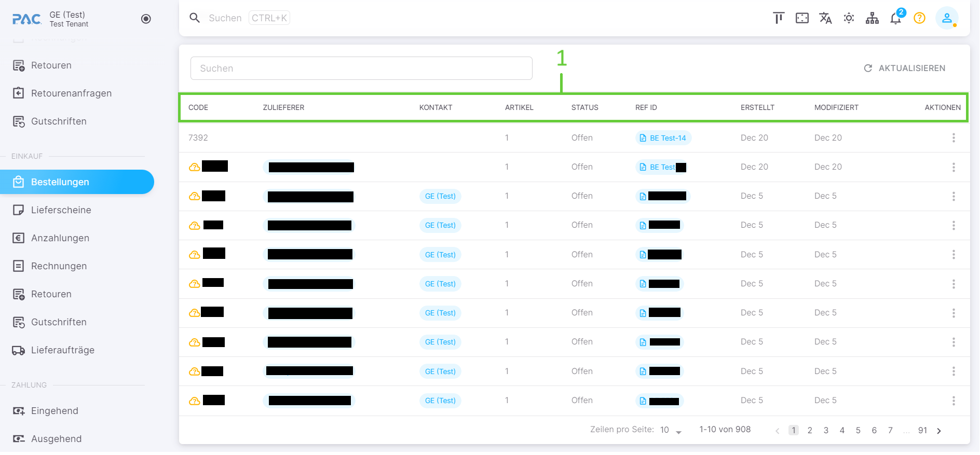Click the GE (Test) tenant name
This screenshot has height=455, width=980.
(67, 15)
